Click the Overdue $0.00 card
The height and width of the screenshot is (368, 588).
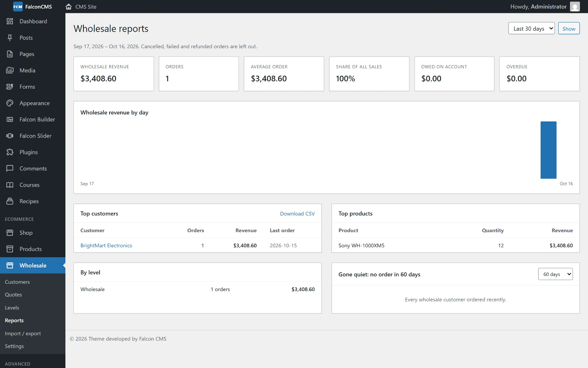pyautogui.click(x=539, y=74)
